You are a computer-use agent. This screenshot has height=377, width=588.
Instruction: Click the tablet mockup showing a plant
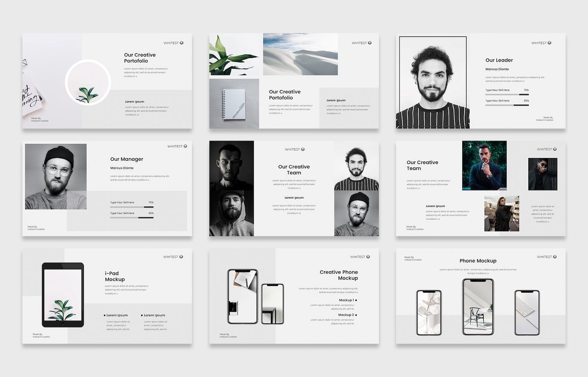(63, 295)
